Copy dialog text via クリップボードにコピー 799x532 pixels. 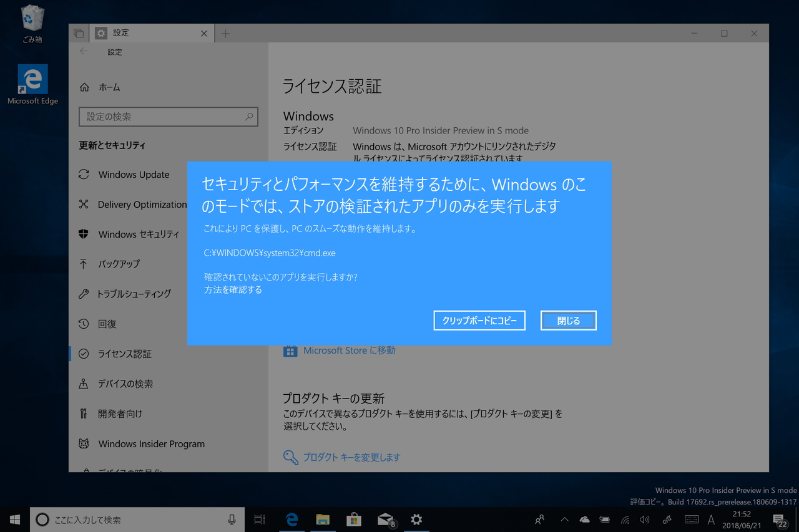pos(479,320)
